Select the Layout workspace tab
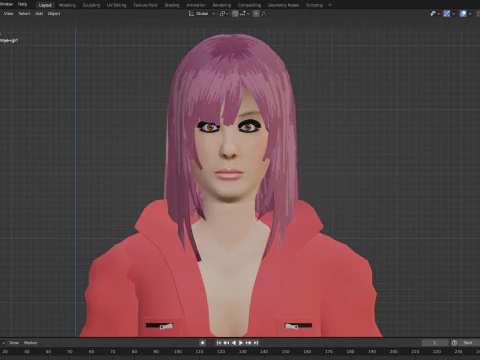Viewport: 480px width, 360px height. pos(45,5)
